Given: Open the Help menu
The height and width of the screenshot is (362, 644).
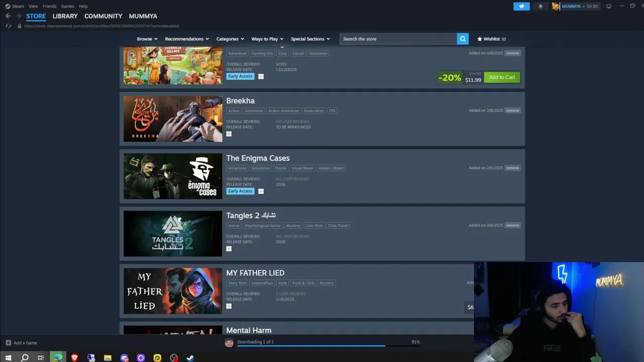Looking at the screenshot, I should click(x=83, y=6).
